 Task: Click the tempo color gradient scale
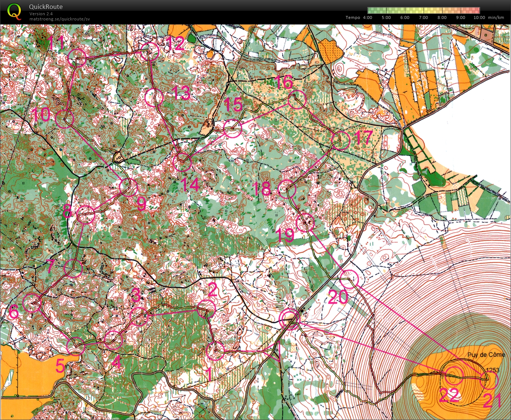pos(424,10)
